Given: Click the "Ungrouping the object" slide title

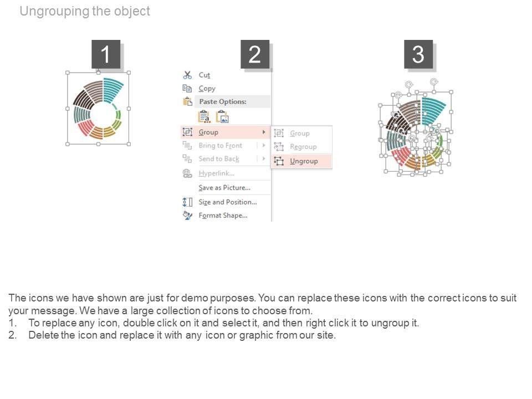Looking at the screenshot, I should point(85,11).
